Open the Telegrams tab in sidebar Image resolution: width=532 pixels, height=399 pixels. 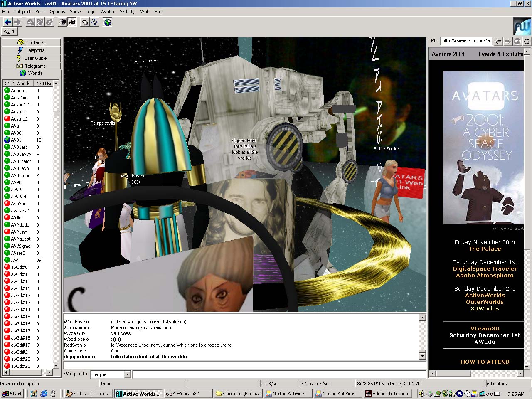[31, 66]
